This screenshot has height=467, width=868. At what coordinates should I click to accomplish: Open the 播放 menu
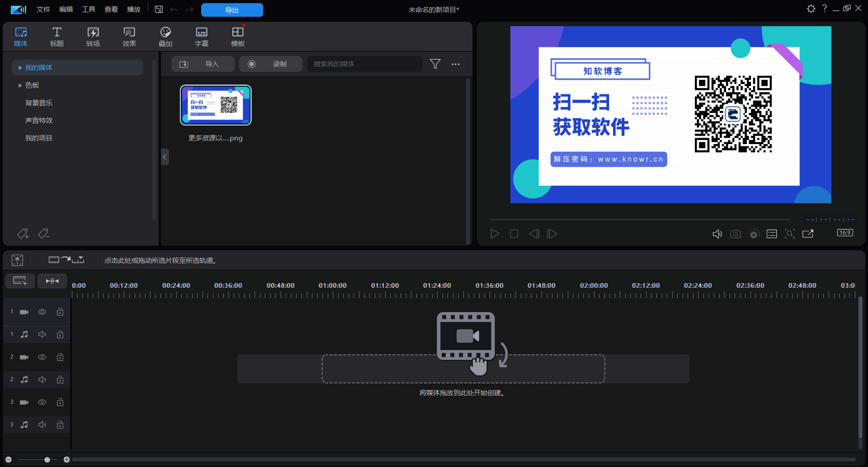tap(134, 9)
